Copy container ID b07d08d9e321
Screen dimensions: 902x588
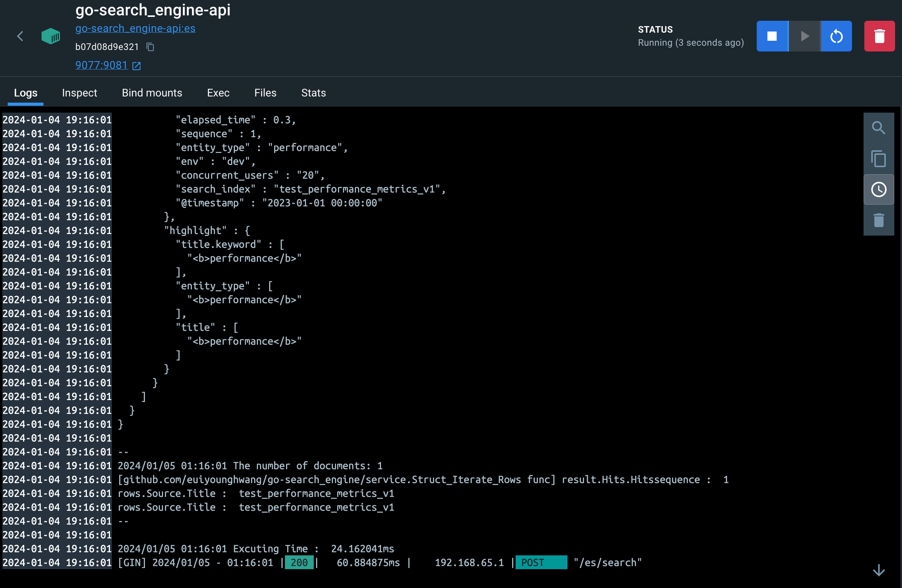pyautogui.click(x=150, y=47)
